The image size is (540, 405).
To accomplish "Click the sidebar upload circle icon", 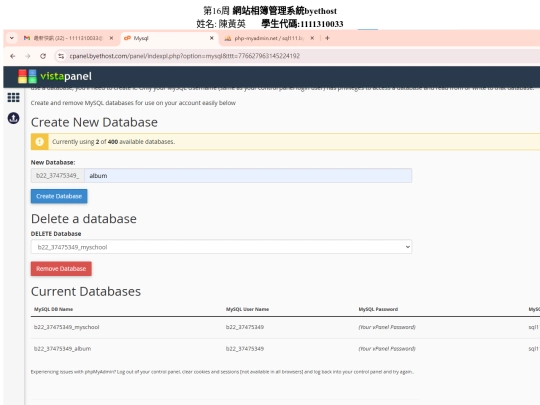I will click(13, 118).
